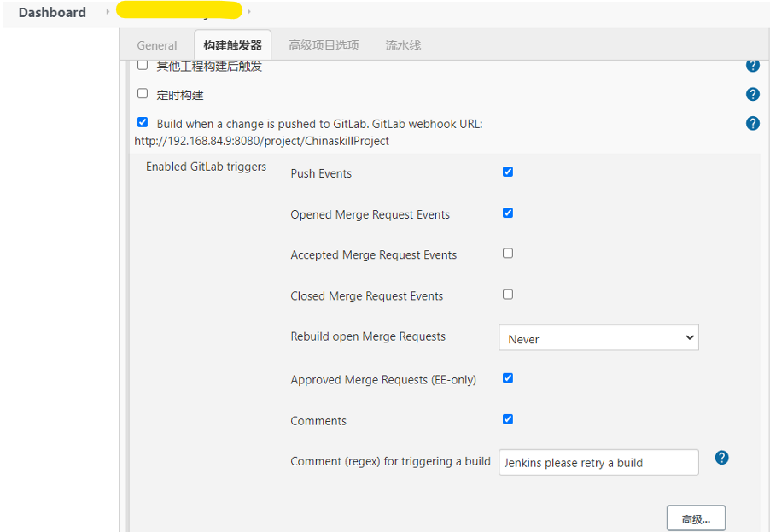The height and width of the screenshot is (532, 770).
Task: Enable 其他工程构建后触发 checkbox
Action: 143,65
